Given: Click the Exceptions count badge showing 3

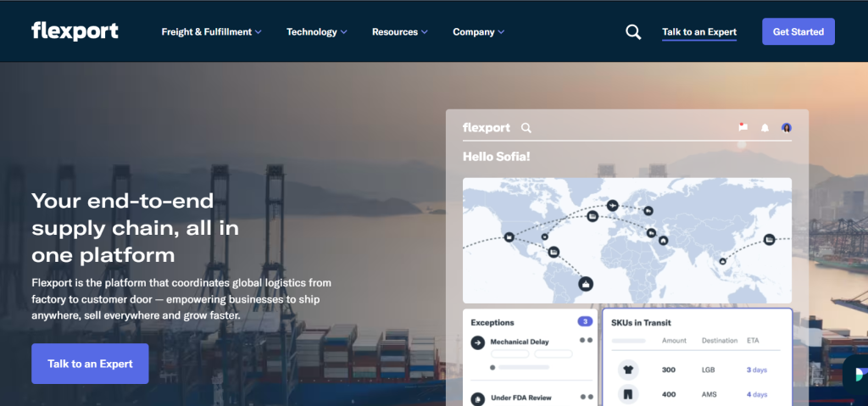Looking at the screenshot, I should click(585, 321).
